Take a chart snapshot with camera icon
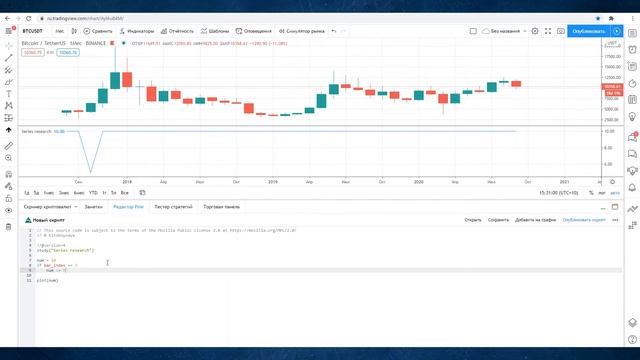The width and height of the screenshot is (640, 360). click(561, 31)
